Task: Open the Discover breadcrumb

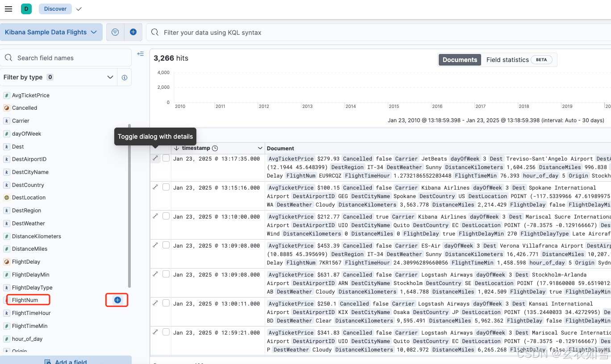Action: coord(55,9)
